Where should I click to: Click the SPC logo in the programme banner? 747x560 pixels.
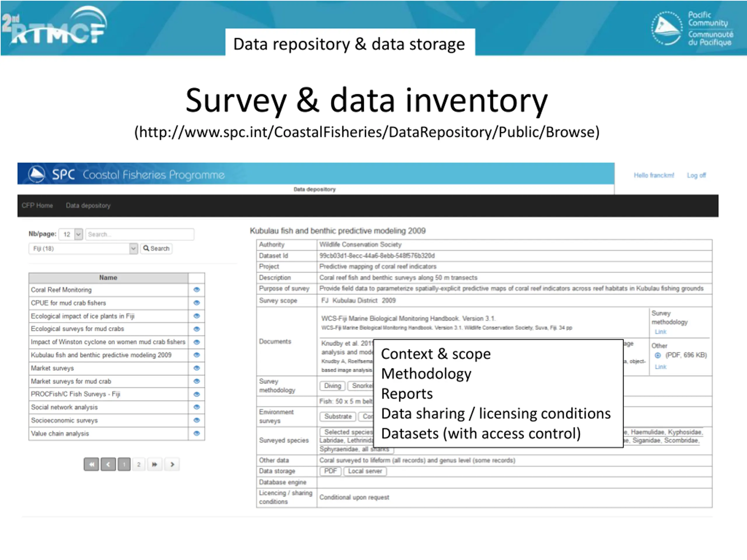click(37, 174)
